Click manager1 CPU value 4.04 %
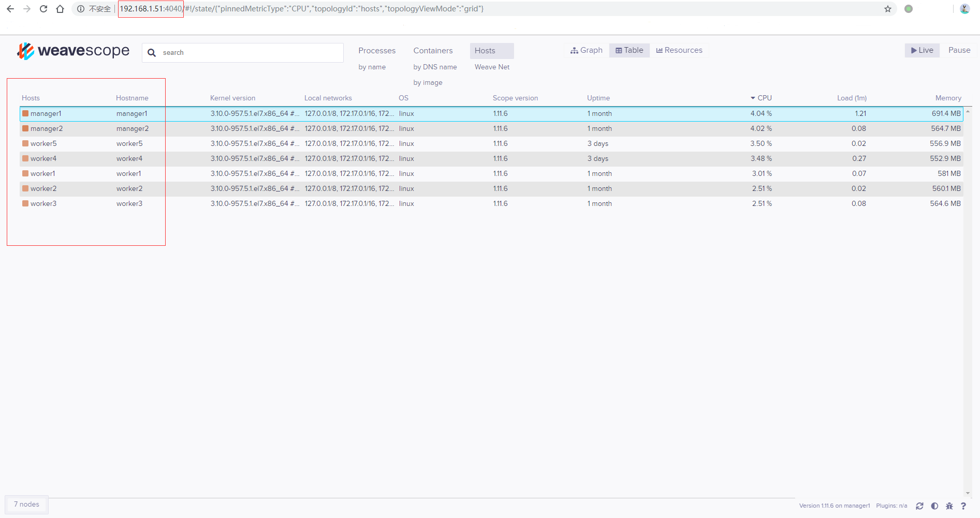This screenshot has width=980, height=518. click(761, 114)
